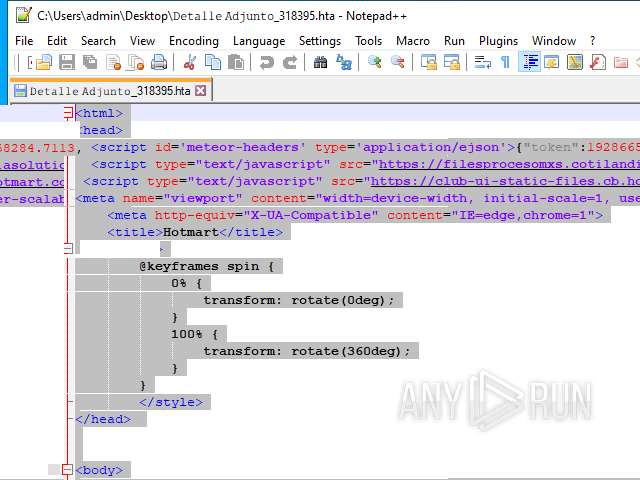The image size is (640, 480).
Task: Toggle synchronized vertical scrolling icon
Action: click(x=429, y=62)
